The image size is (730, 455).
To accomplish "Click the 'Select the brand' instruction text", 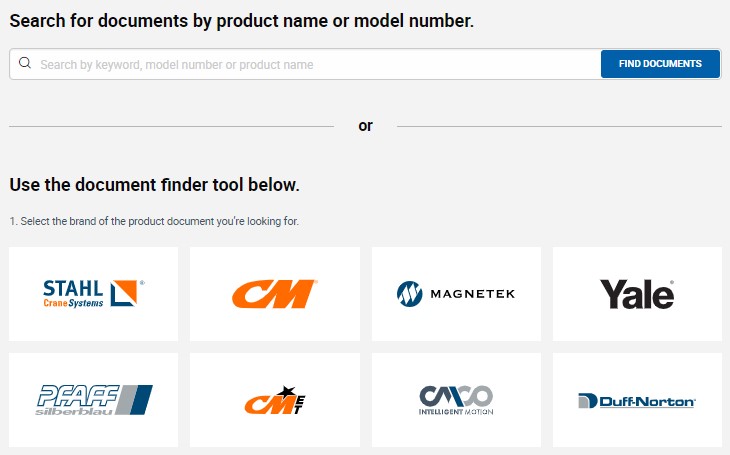I will tap(154, 221).
